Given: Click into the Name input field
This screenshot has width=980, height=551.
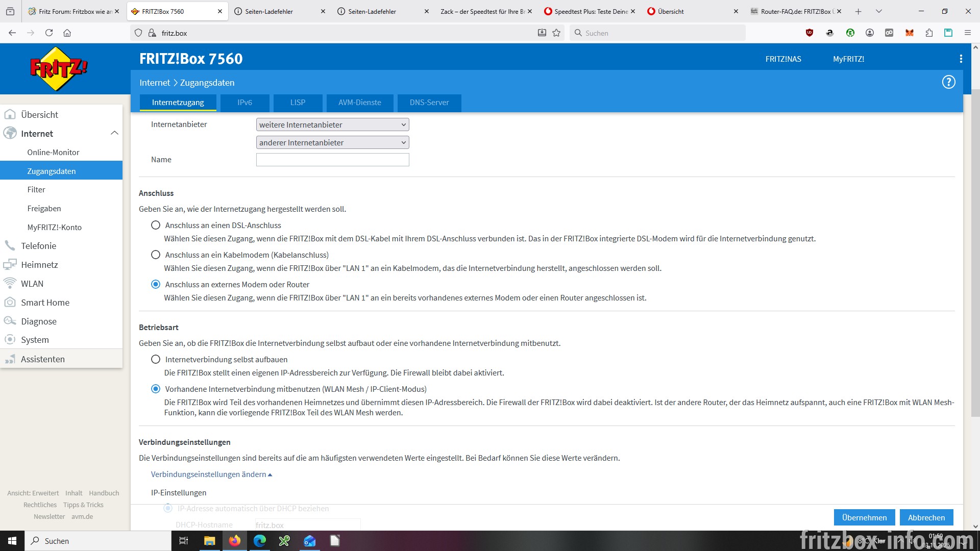Looking at the screenshot, I should pyautogui.click(x=332, y=160).
